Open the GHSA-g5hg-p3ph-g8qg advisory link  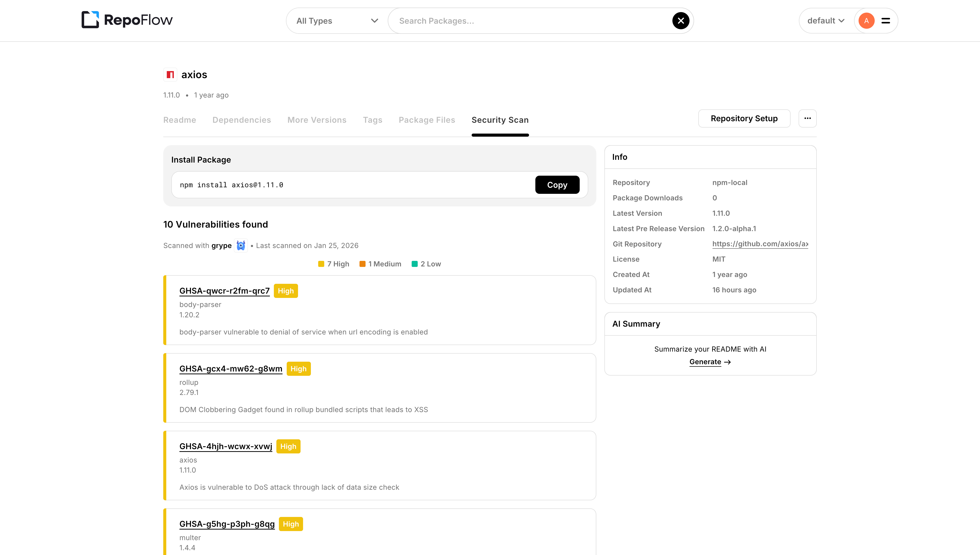point(227,524)
